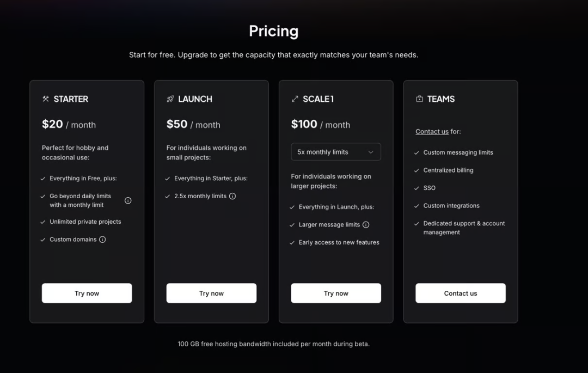Show info for 2.5x monthly limits

[x=232, y=196]
